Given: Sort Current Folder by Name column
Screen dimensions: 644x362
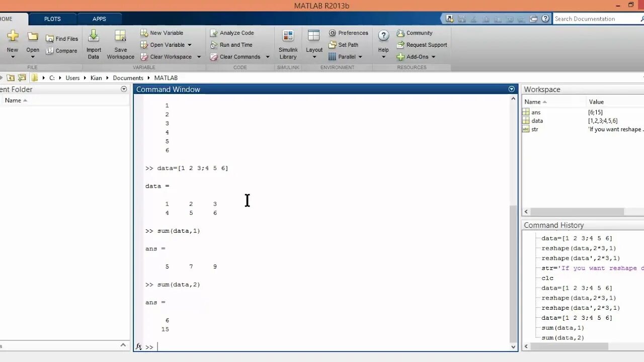Looking at the screenshot, I should point(16,101).
